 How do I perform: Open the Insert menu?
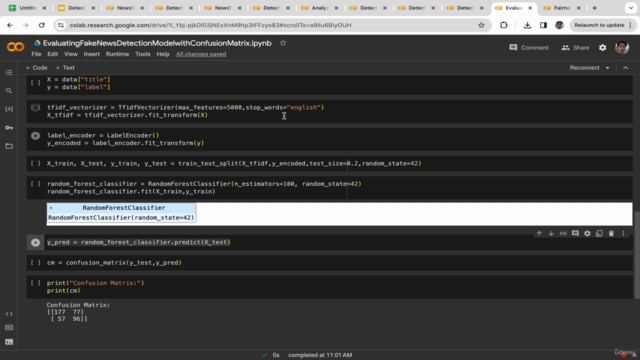click(91, 54)
